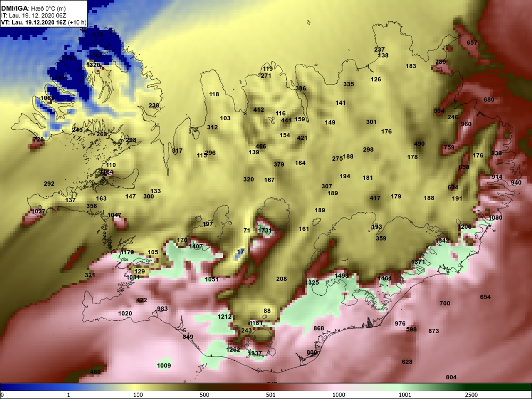Select the 320 height value
Image resolution: width=532 pixels, height=399 pixels.
[248, 179]
